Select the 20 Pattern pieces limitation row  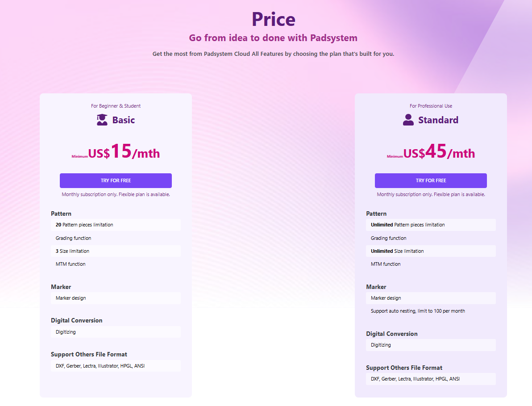(x=116, y=225)
